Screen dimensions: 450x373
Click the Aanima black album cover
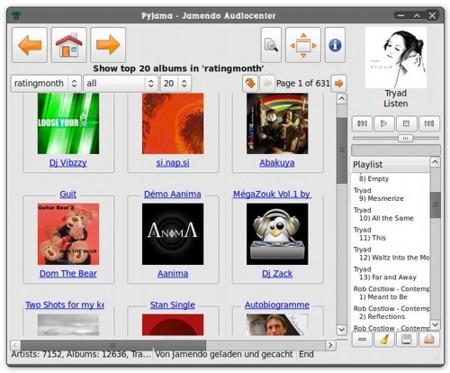173,234
